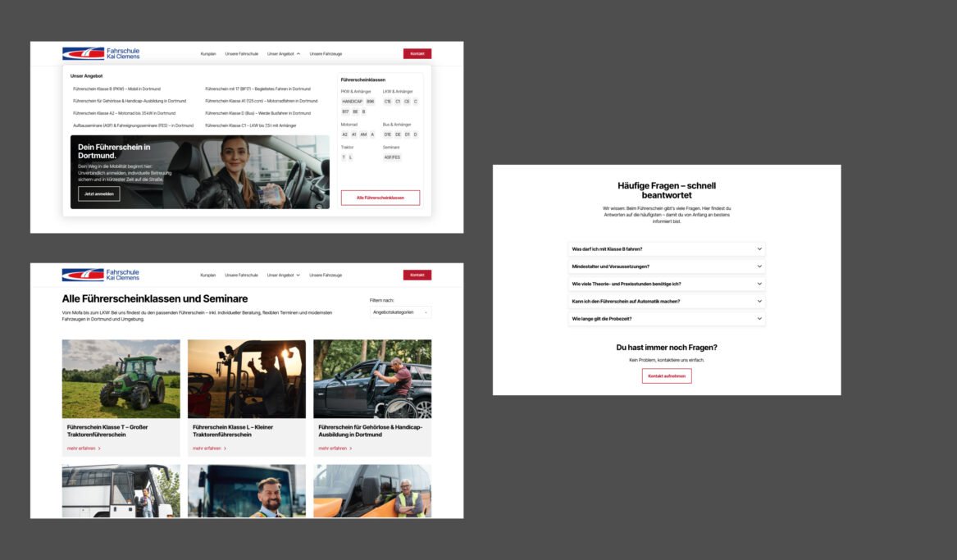The image size is (957, 560).
Task: Click the 'Jetzt anmelden' button on the banner
Action: (x=98, y=194)
